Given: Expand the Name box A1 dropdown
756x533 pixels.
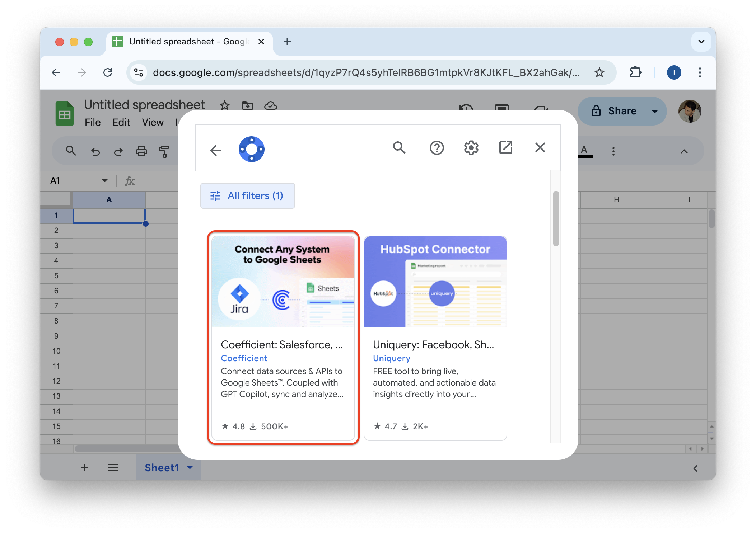Looking at the screenshot, I should [104, 180].
